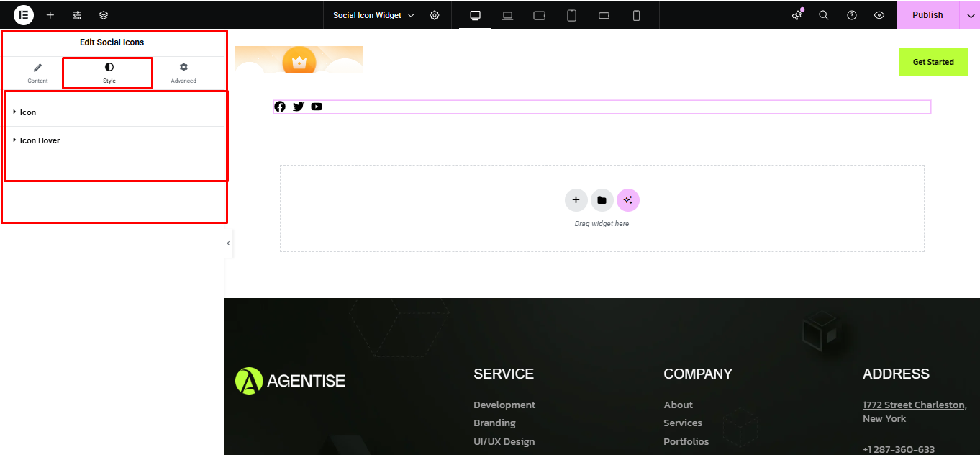Viewport: 980px width, 455px height.
Task: Switch to Mobile portrait preview
Action: (x=637, y=15)
